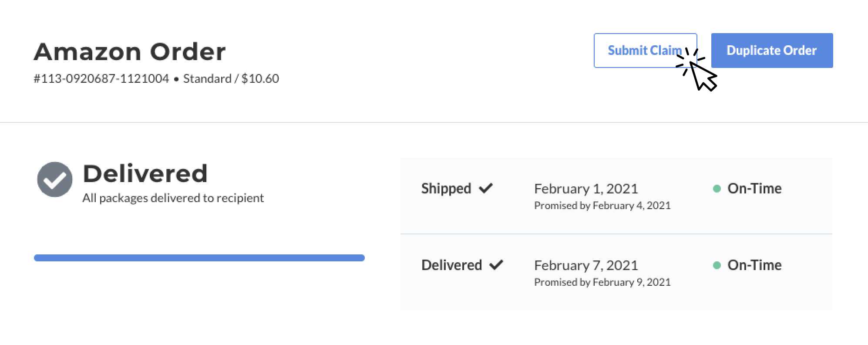Click the Delivered label in timeline
The width and height of the screenshot is (868, 345).
(x=451, y=265)
